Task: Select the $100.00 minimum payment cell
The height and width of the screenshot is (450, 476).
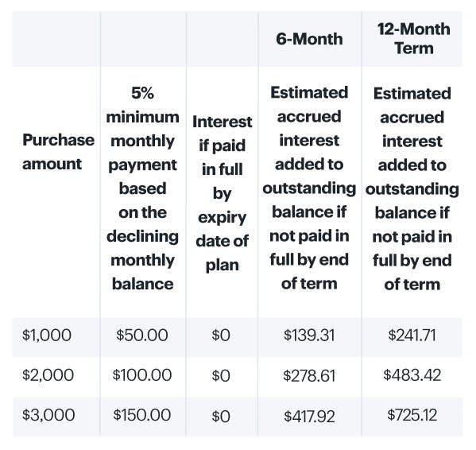Action: point(142,374)
